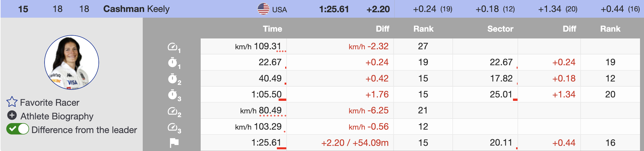This screenshot has height=151, width=644.
Task: Click the third speed trap gauge icon
Action: (173, 127)
